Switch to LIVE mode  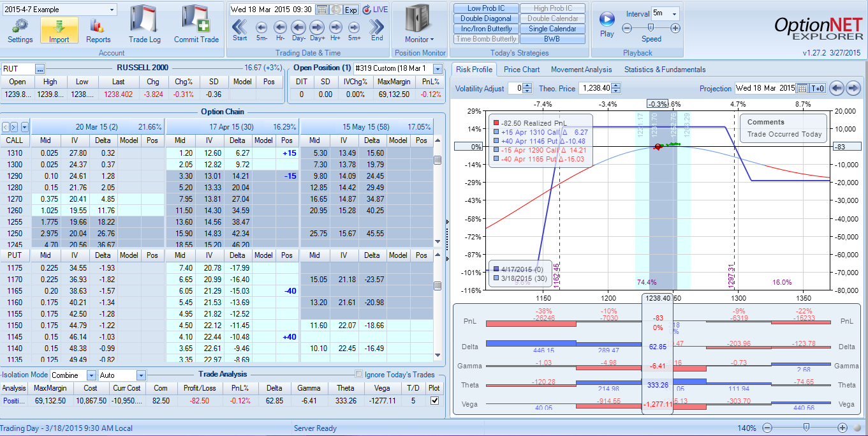375,10
